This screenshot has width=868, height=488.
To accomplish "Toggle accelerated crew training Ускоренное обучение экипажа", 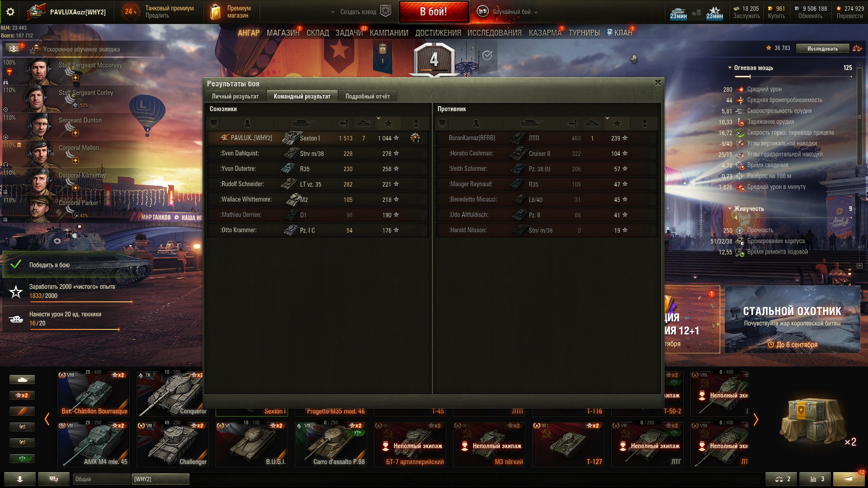I will click(14, 48).
